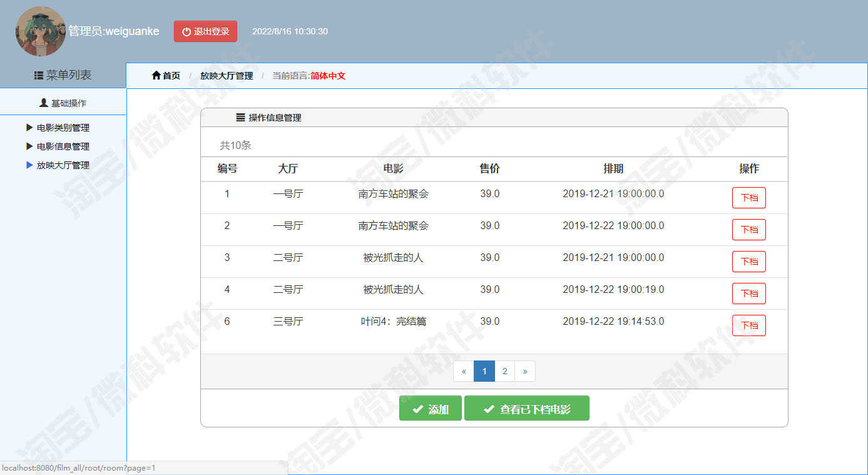Screen dimensions: 868x475
Task: Open the 首页 breadcrumb link
Action: coord(171,76)
